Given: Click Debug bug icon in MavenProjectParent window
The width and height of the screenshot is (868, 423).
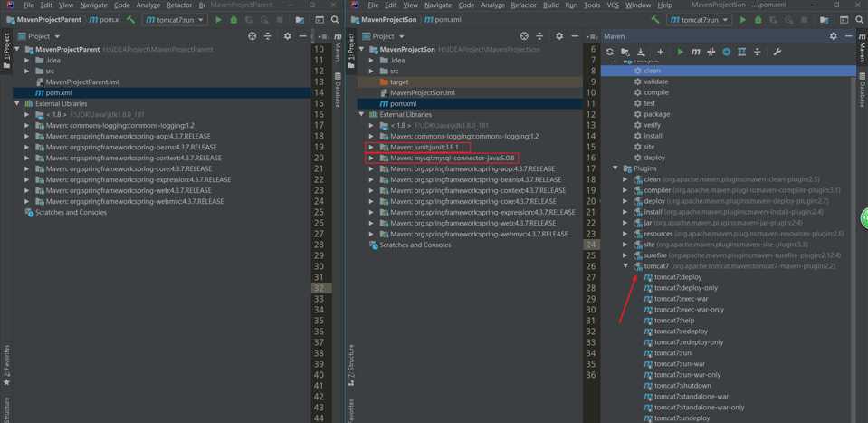Looking at the screenshot, I should click(234, 20).
